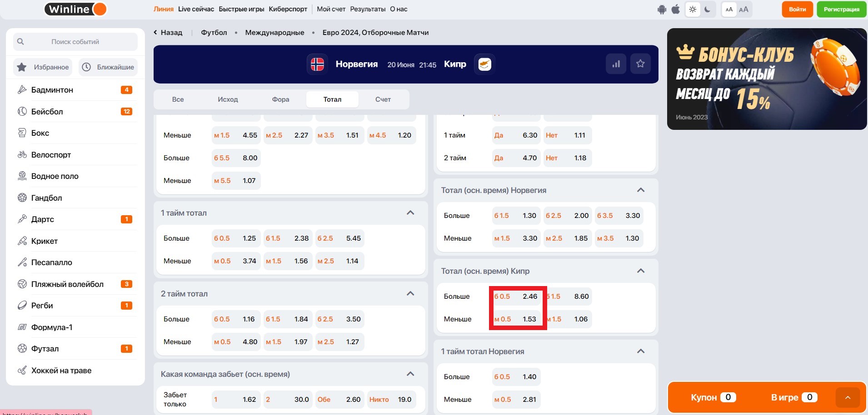Open the Избранное filter
The width and height of the screenshot is (868, 415).
tap(43, 67)
